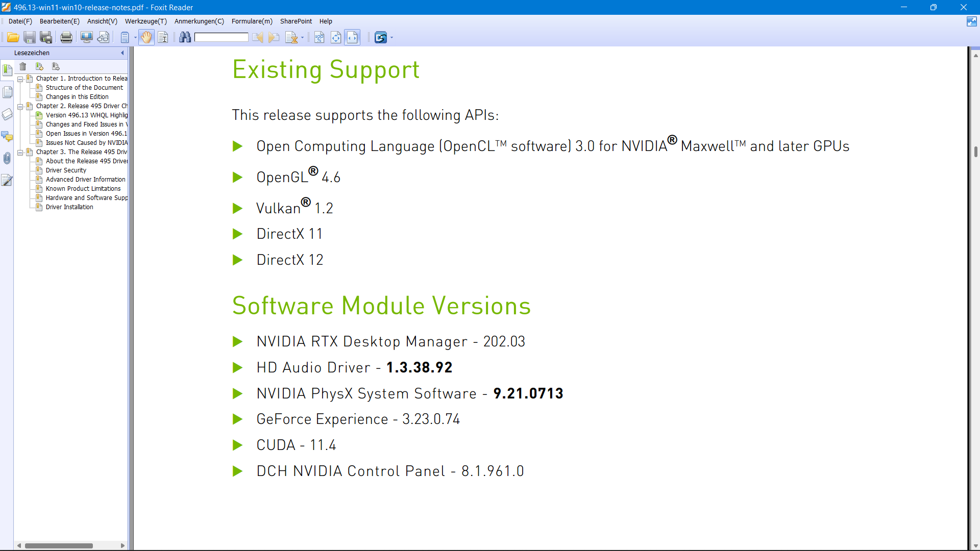The height and width of the screenshot is (551, 980).
Task: Open the Attachments panel via paperclip icon
Action: pyautogui.click(x=7, y=158)
